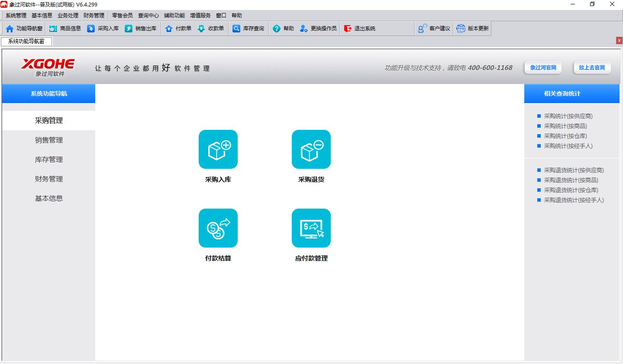The width and height of the screenshot is (623, 364).
Task: Click the 象过河官网 button
Action: pyautogui.click(x=543, y=68)
